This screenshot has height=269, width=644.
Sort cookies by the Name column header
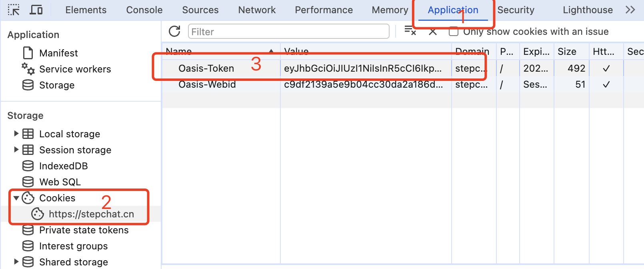click(179, 51)
